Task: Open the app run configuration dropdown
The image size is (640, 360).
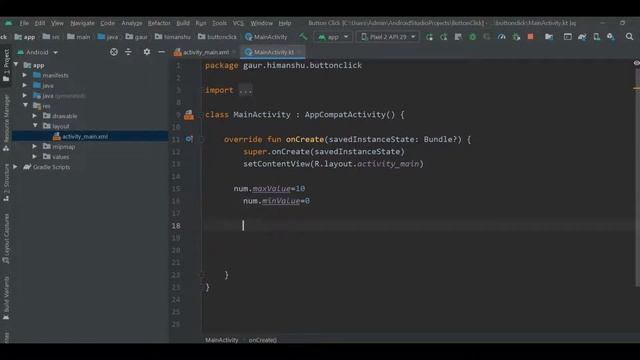Action: 333,37
